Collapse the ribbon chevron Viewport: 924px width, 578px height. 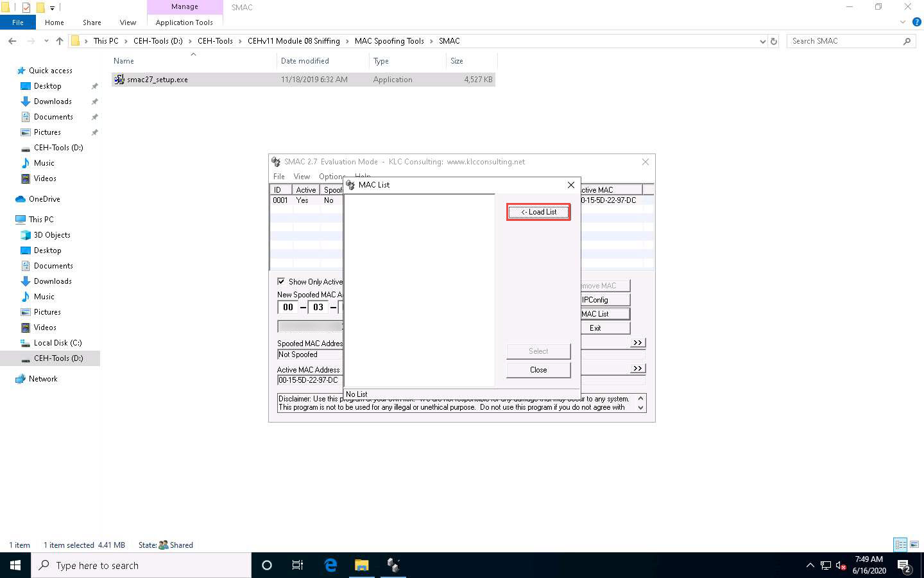click(903, 22)
